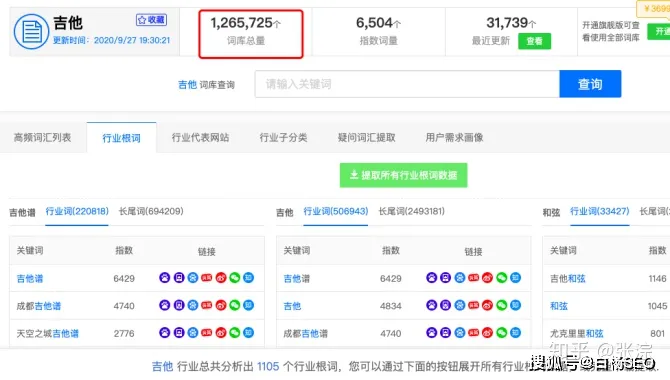Screen dimensions: 670x380
Task: Open red Toutiao icon in 吉他 4834 row
Action: 473,305
